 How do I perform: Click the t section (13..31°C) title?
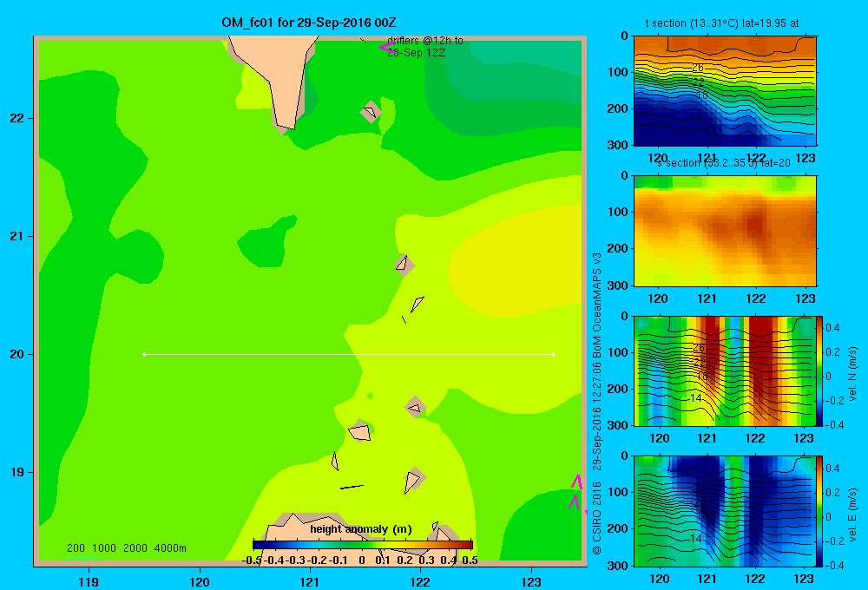722,23
